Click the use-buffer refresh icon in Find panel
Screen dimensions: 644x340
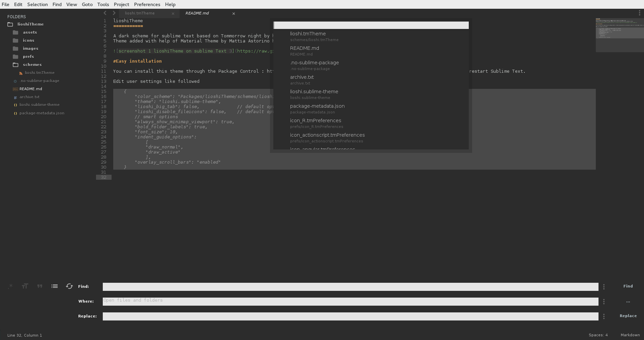(69, 286)
